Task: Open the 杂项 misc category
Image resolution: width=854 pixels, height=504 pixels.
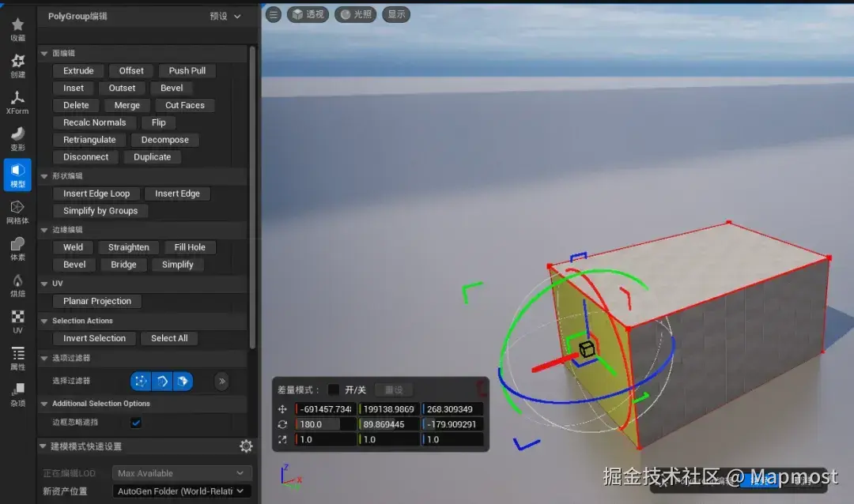Action: tap(17, 394)
